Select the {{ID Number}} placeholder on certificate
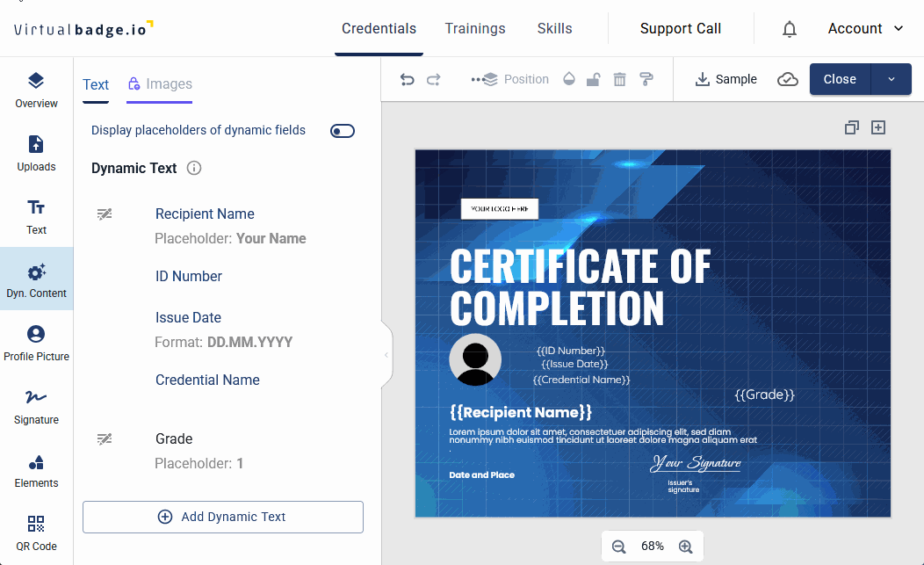The height and width of the screenshot is (565, 924). (x=570, y=351)
